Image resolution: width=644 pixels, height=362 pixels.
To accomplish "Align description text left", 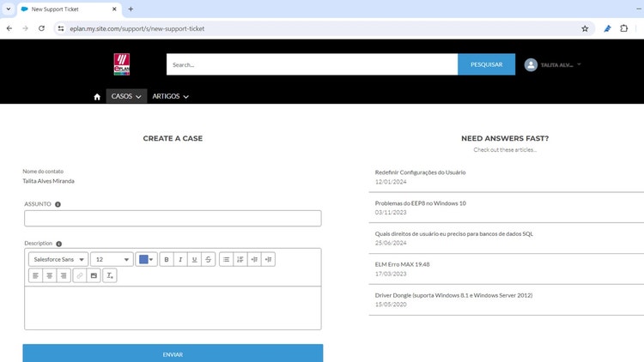I will pyautogui.click(x=35, y=275).
